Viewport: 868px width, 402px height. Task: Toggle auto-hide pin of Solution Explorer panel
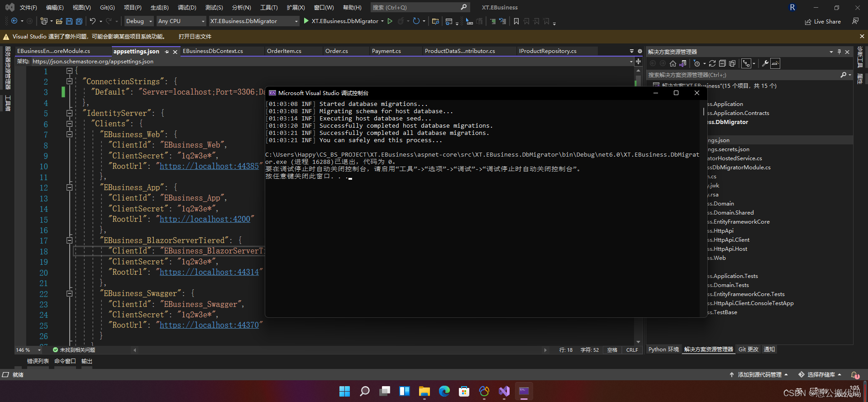click(x=839, y=52)
